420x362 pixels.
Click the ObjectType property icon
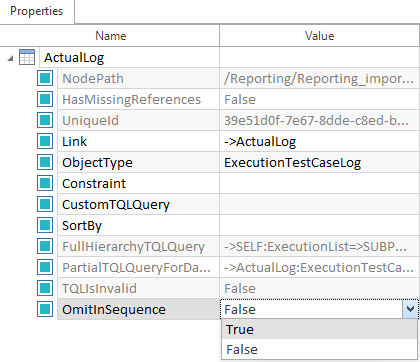click(x=45, y=162)
